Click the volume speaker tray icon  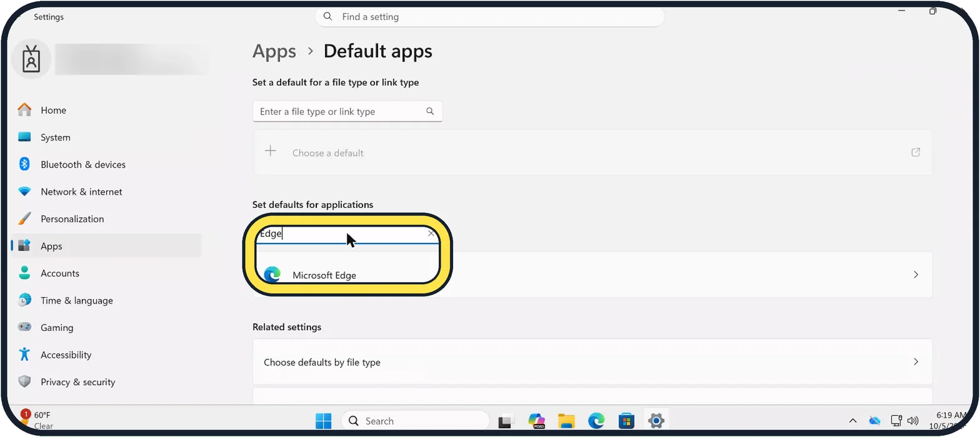[912, 421]
